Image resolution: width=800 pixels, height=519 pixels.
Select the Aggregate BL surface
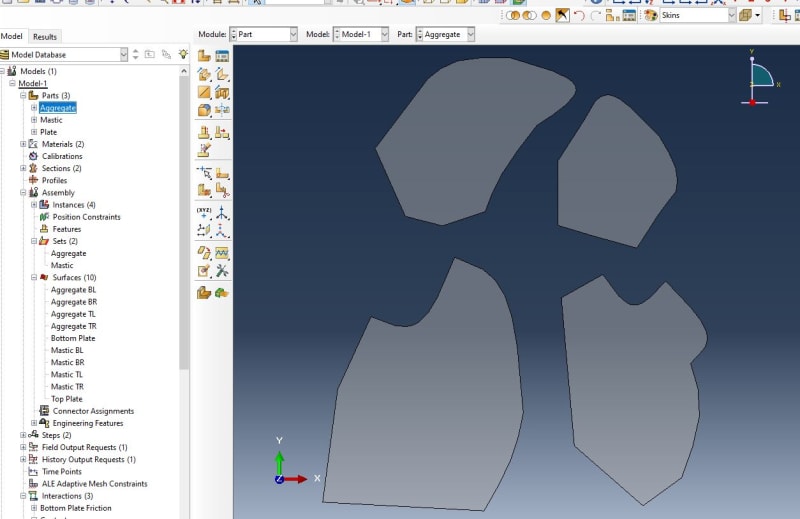click(73, 290)
